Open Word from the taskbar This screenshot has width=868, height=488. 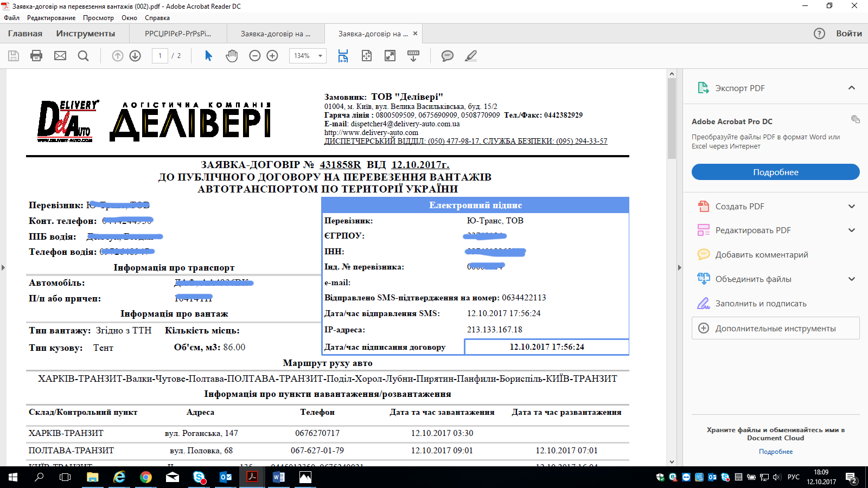tap(279, 477)
